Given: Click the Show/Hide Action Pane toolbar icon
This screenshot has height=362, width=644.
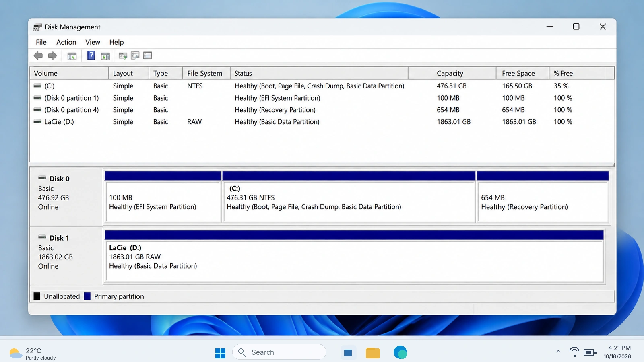Looking at the screenshot, I should (105, 56).
